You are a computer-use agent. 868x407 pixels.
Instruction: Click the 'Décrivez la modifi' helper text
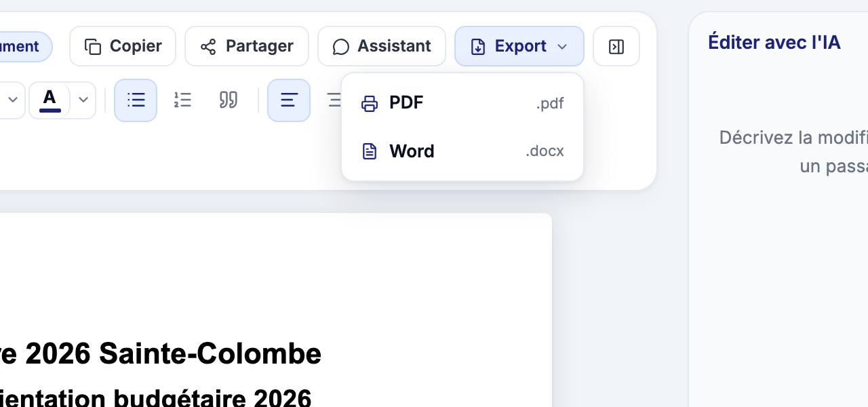(793, 138)
